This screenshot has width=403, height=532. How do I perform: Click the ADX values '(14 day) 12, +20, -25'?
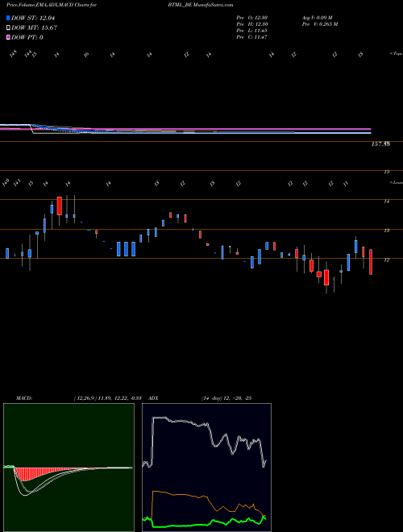click(226, 398)
